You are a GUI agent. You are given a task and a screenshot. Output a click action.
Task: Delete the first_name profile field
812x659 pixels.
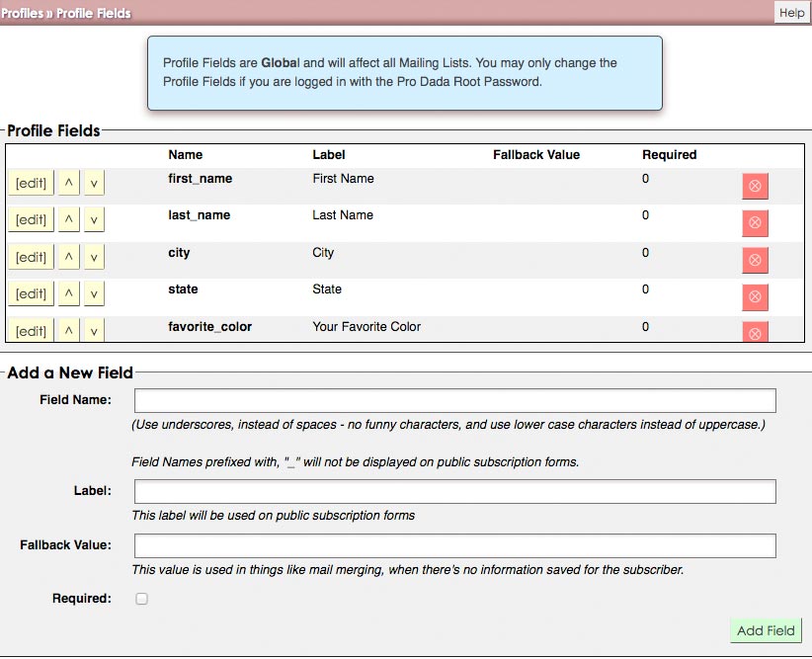click(755, 187)
